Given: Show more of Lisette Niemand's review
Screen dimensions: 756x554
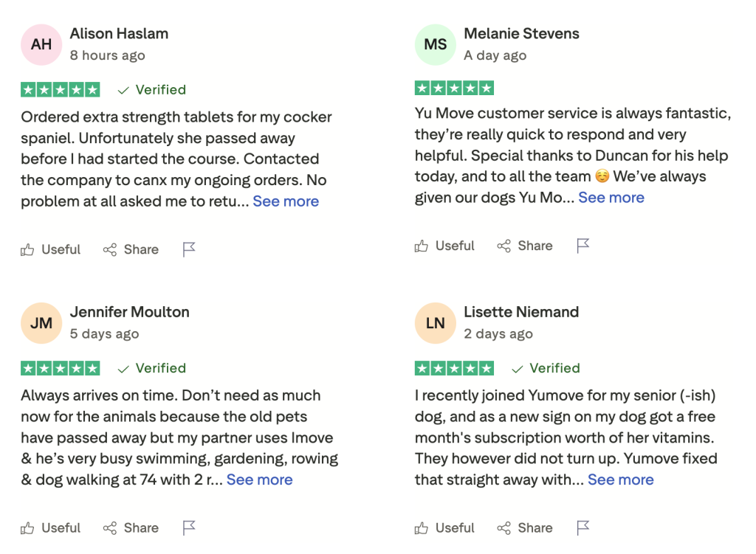Looking at the screenshot, I should pos(621,479).
